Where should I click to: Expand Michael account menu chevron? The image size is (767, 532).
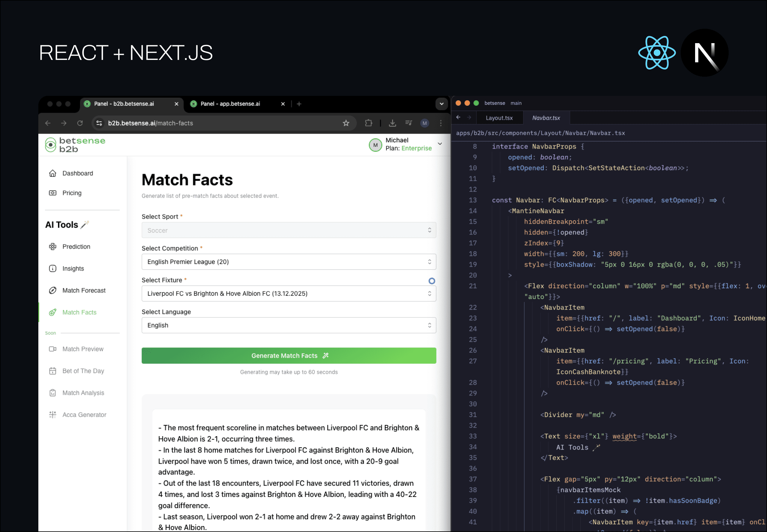point(440,144)
